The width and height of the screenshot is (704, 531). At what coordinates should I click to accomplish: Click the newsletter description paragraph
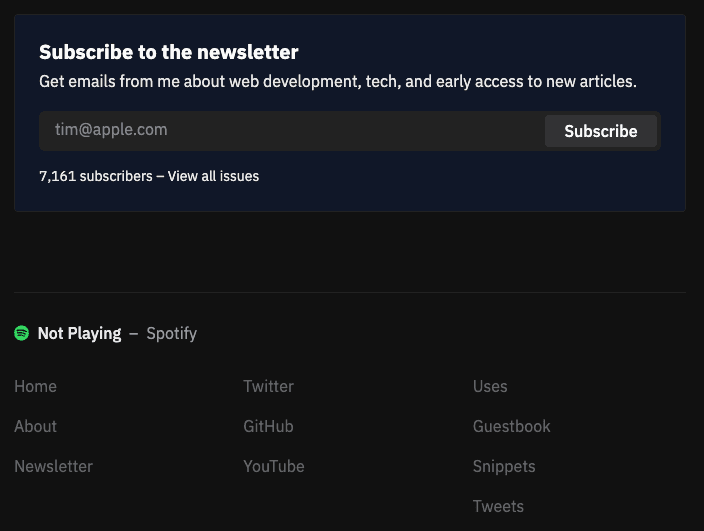pyautogui.click(x=337, y=82)
